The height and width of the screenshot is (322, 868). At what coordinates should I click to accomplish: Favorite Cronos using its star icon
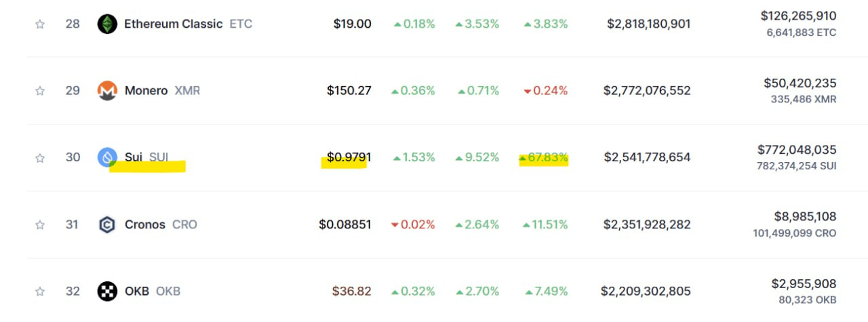40,224
